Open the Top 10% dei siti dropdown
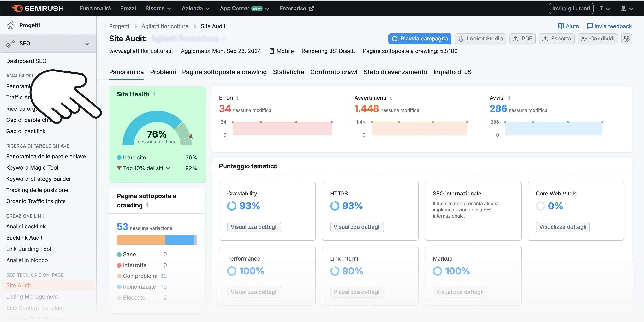The image size is (644, 322). click(146, 168)
